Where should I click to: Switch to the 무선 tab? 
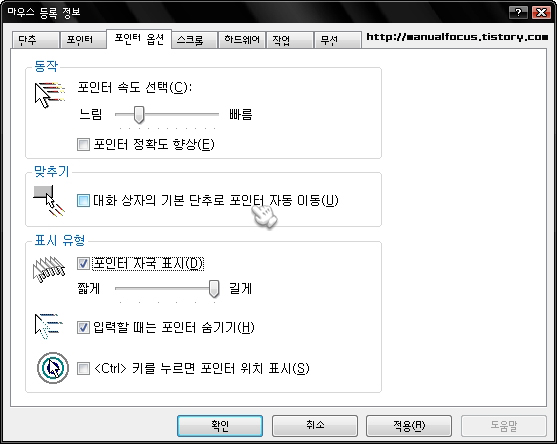[338, 40]
